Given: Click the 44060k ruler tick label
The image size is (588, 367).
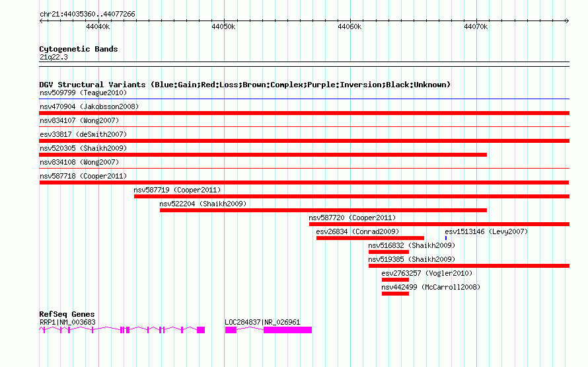Looking at the screenshot, I should click(x=349, y=26).
